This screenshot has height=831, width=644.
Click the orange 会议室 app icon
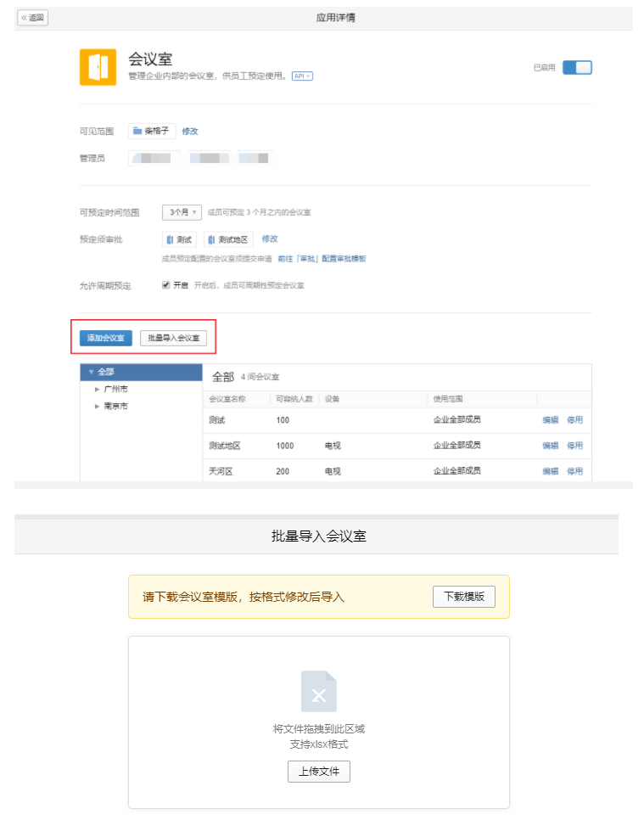click(98, 67)
